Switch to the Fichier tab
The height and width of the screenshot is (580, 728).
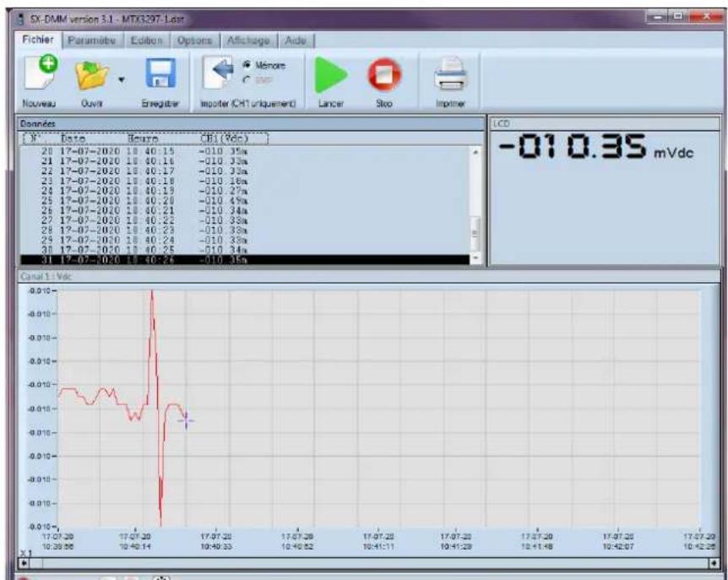tap(38, 40)
